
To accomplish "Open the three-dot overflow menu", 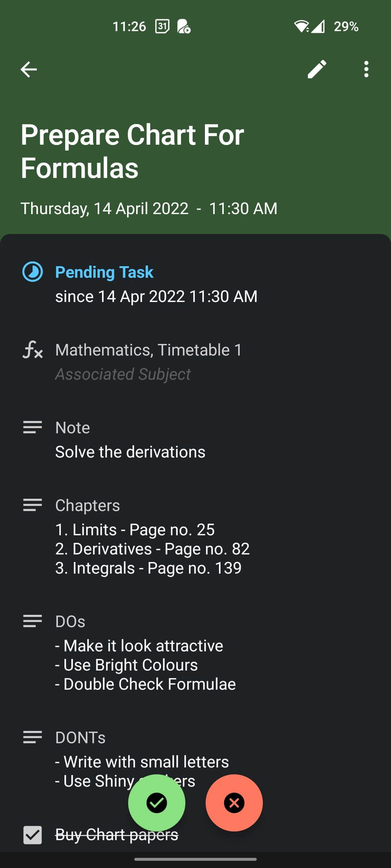I will (366, 69).
